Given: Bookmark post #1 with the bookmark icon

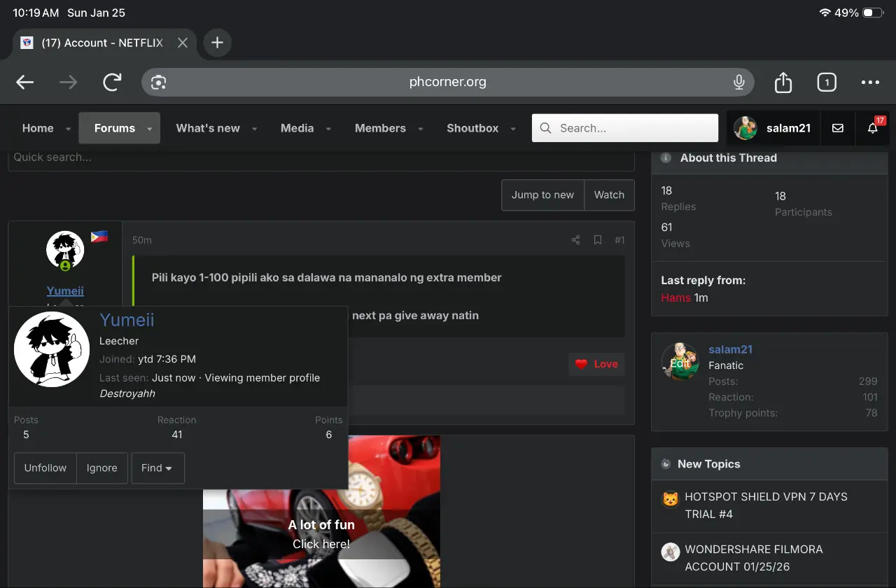Looking at the screenshot, I should point(598,240).
